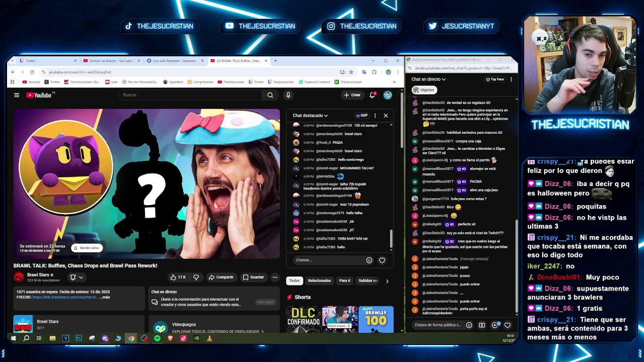Select the Para ti filter chip

(345, 281)
